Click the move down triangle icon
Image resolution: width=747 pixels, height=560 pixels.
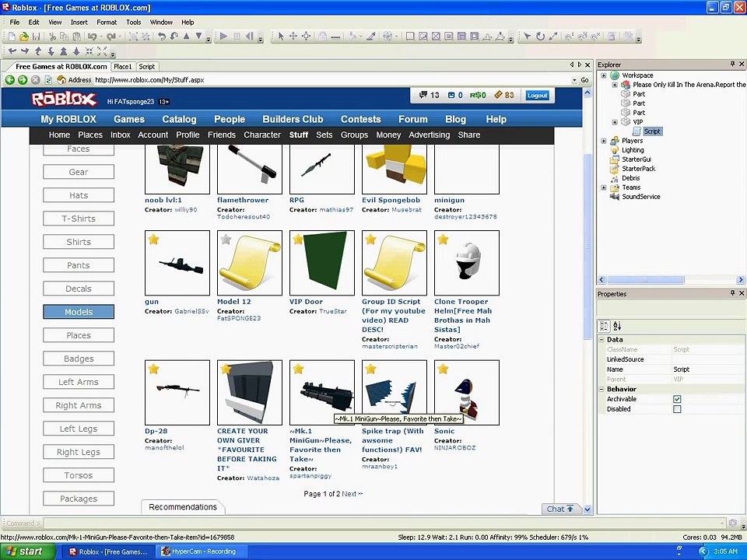click(198, 37)
